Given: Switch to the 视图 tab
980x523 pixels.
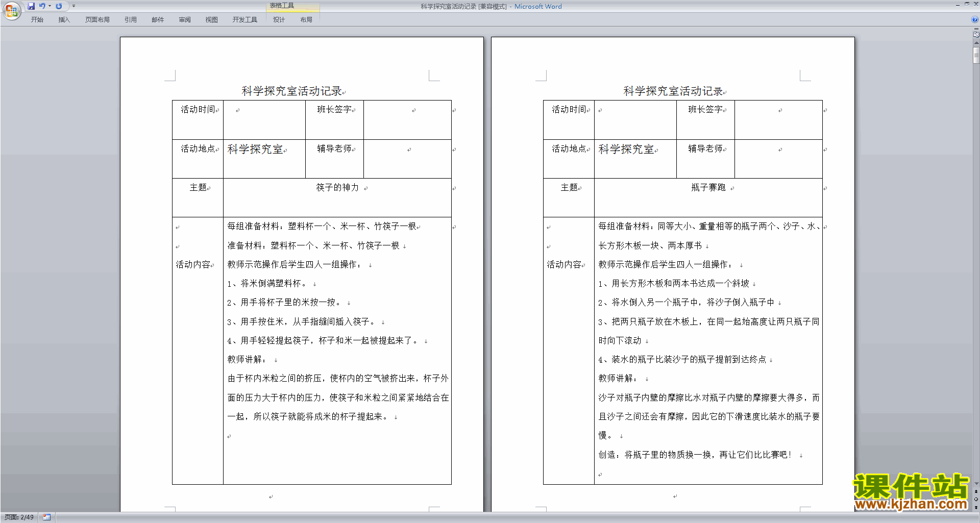Looking at the screenshot, I should 212,20.
